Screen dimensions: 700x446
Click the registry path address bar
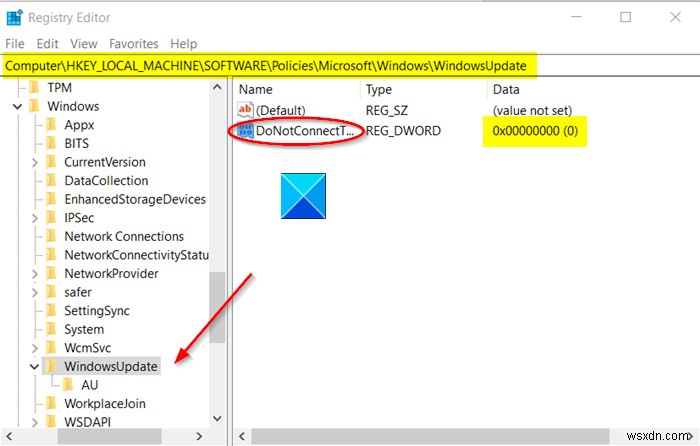(x=350, y=66)
